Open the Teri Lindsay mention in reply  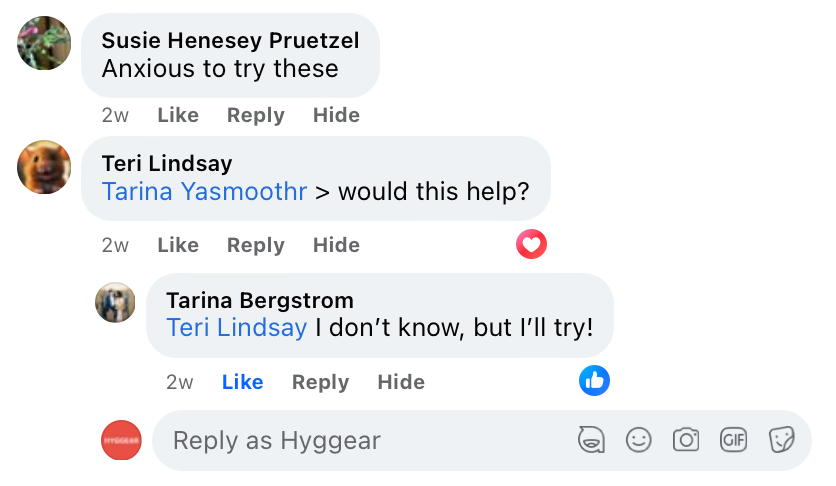[237, 328]
